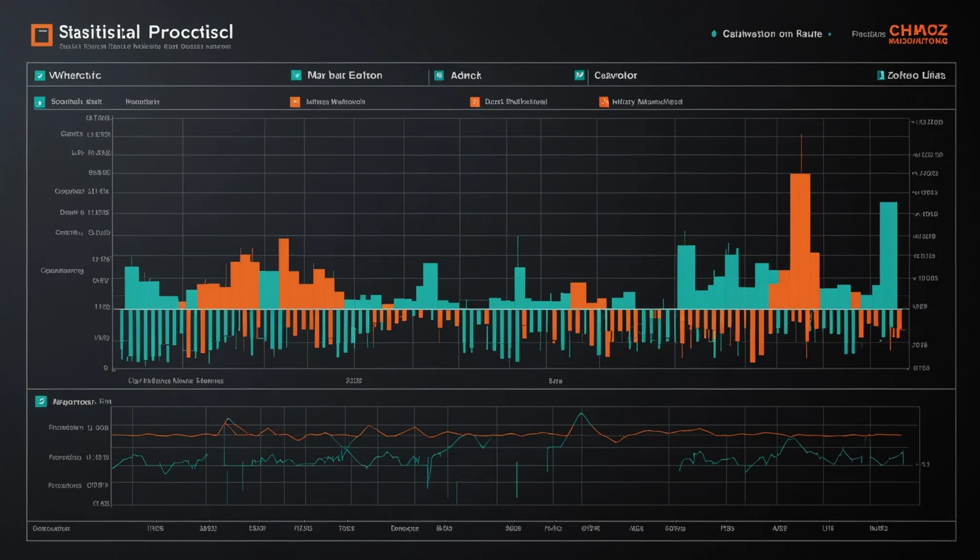Screen dimensions: 980x560
Task: Open the Zokeo Liñas tab label
Action: [x=916, y=75]
